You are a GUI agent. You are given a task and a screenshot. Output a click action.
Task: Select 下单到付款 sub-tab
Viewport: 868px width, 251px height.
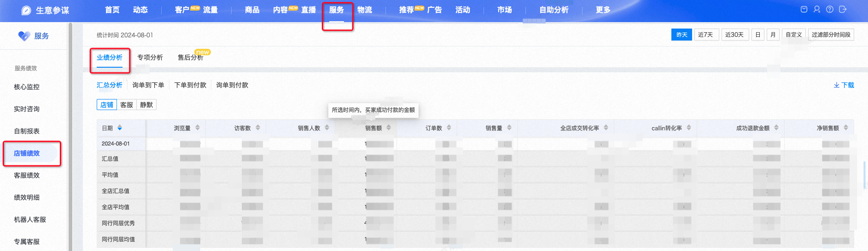coord(190,85)
